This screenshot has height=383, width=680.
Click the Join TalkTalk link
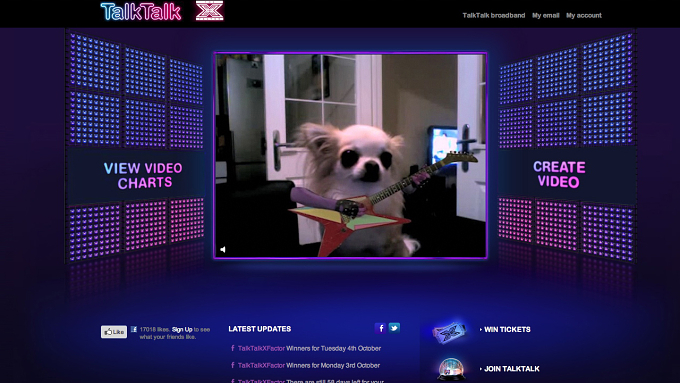tap(512, 369)
